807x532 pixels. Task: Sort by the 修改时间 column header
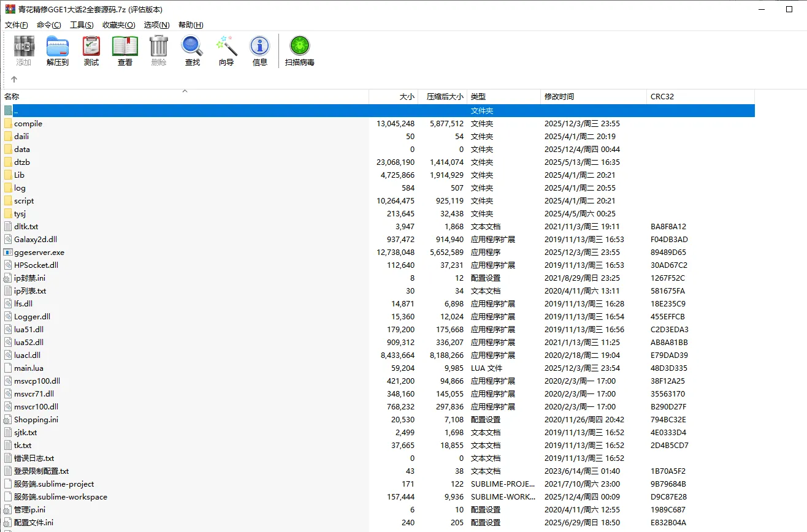(594, 97)
